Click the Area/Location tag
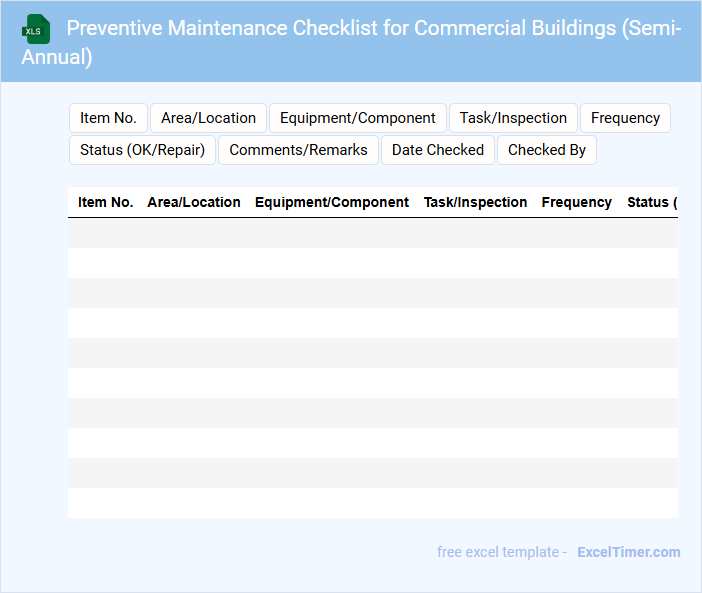The width and height of the screenshot is (702, 593). tap(208, 118)
